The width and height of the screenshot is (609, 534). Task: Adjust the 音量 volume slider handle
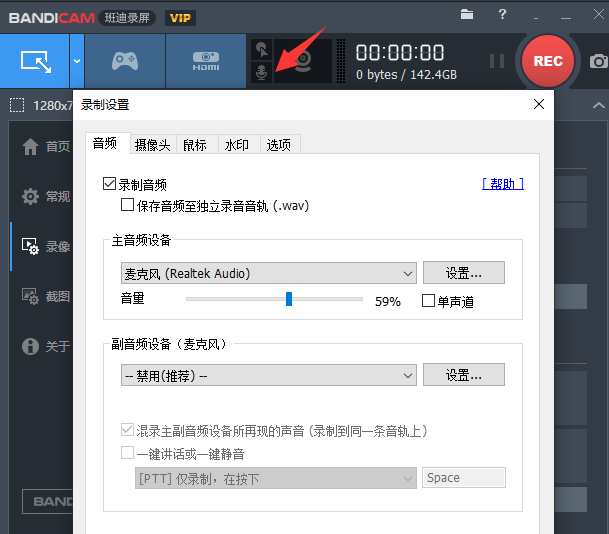289,299
